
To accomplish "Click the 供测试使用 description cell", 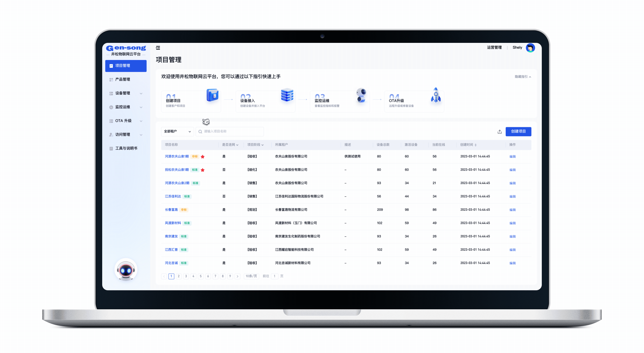I will coord(352,157).
